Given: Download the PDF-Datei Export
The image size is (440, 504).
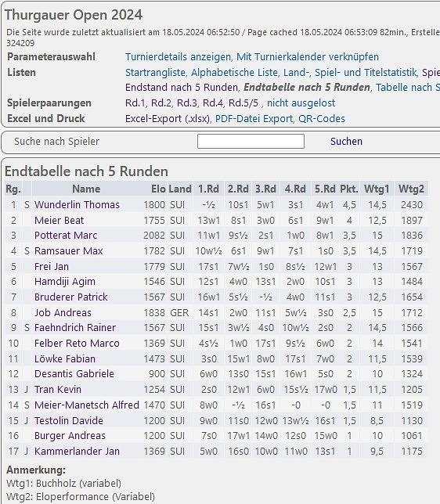Looking at the screenshot, I should point(254,119).
